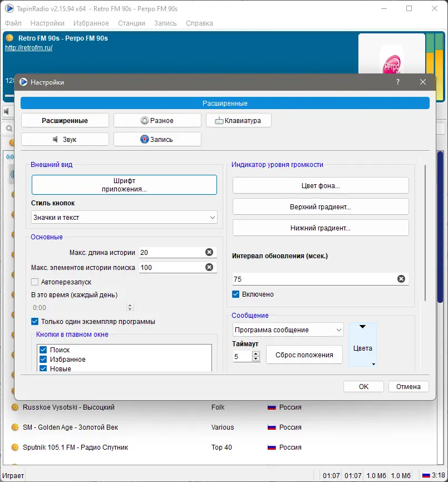
Task: Select the Sputnik 105.1 FM station row
Action: click(220, 447)
